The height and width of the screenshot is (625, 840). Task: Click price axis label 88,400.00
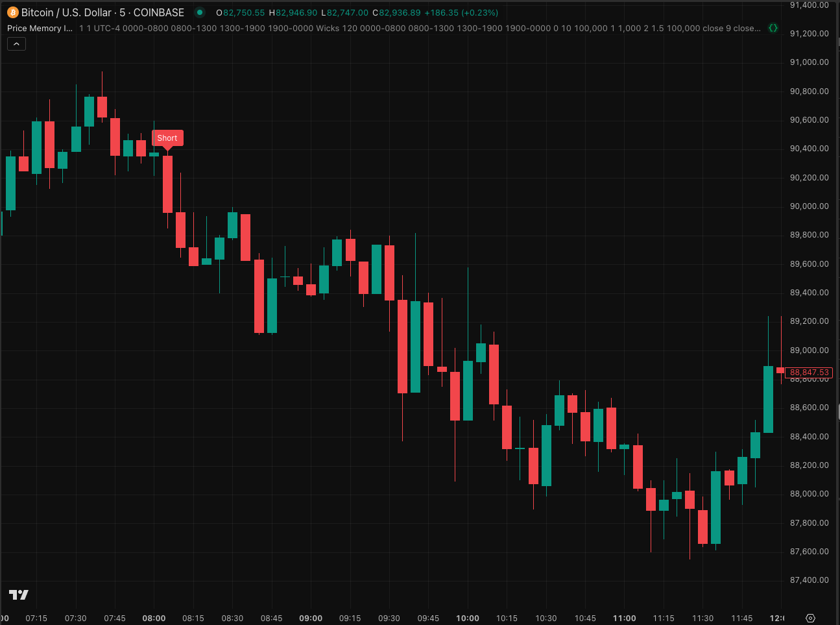(x=809, y=437)
